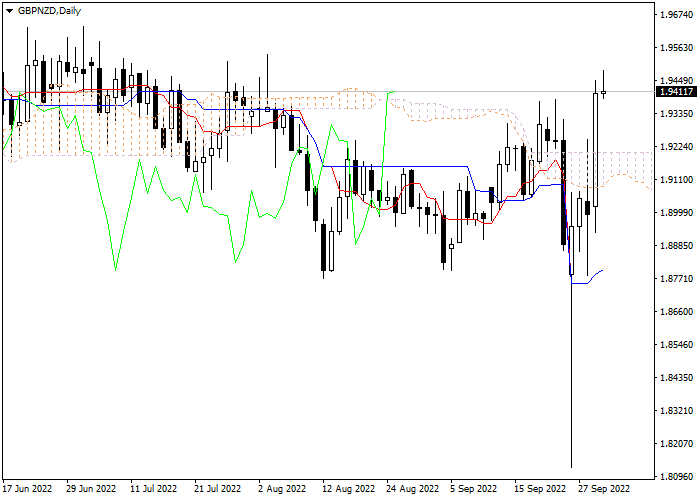Image resolution: width=700 pixels, height=500 pixels.
Task: Click the 1.84350 price scale label
Action: click(x=676, y=378)
